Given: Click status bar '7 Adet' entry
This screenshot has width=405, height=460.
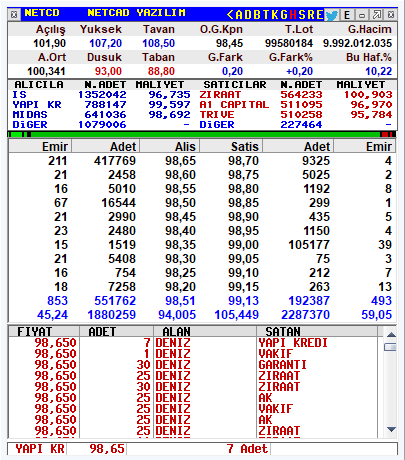Looking at the screenshot, I should coord(247,449).
